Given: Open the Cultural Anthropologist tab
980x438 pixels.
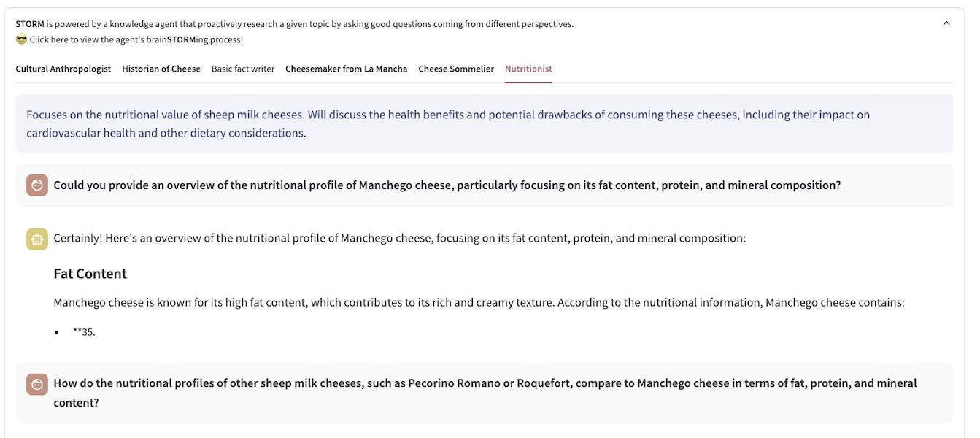Looking at the screenshot, I should pyautogui.click(x=63, y=69).
